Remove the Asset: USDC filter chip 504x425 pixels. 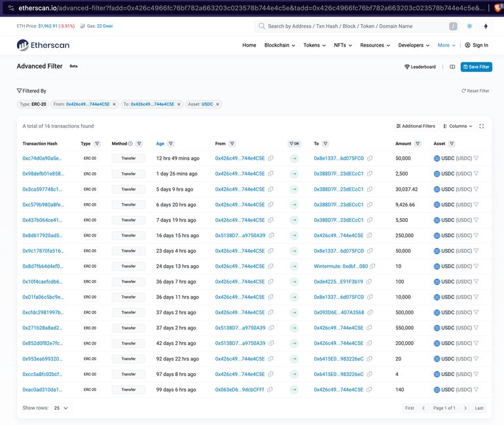pos(218,104)
